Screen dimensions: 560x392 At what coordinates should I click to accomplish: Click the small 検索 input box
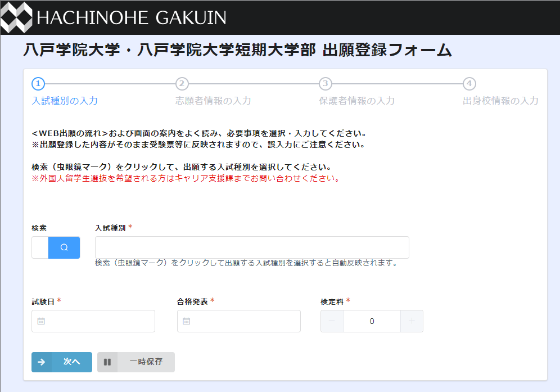coord(40,247)
